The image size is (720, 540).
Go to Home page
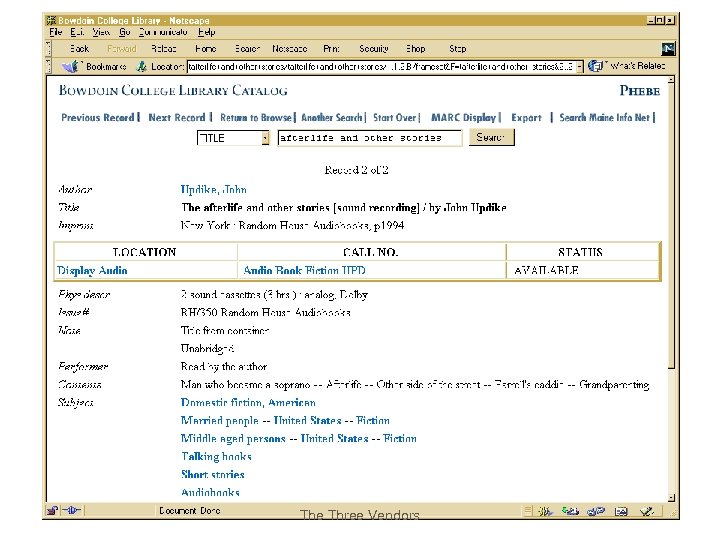205,49
